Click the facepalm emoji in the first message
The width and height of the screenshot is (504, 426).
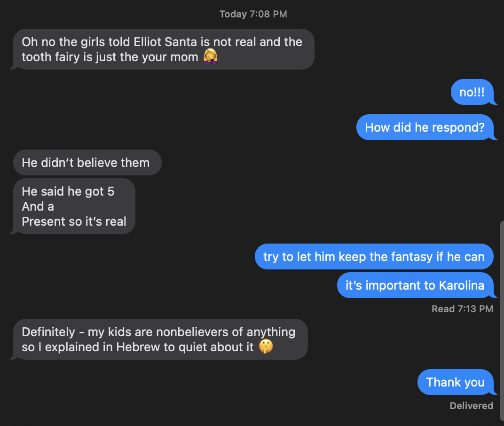pos(210,57)
